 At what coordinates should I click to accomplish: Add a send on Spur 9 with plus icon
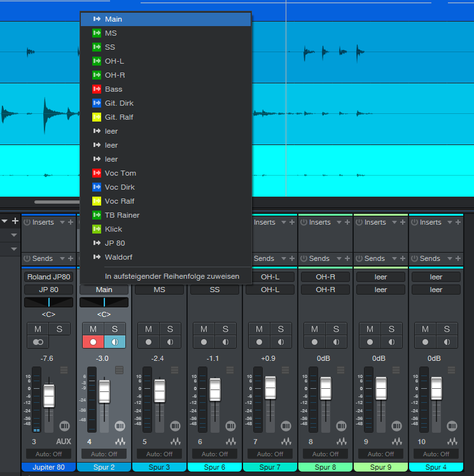(x=402, y=258)
